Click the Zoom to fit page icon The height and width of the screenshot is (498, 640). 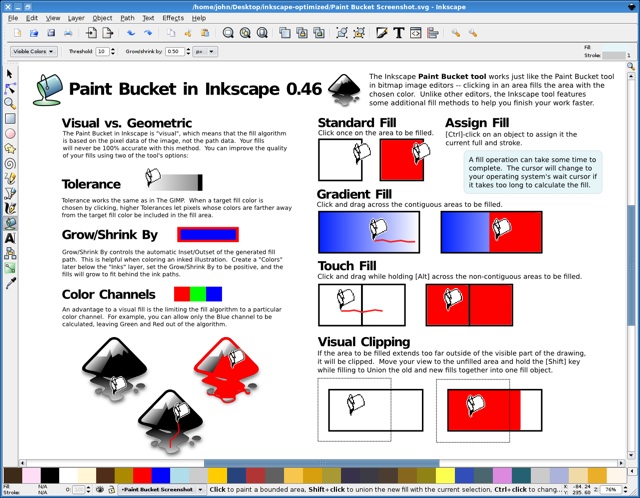click(262, 33)
